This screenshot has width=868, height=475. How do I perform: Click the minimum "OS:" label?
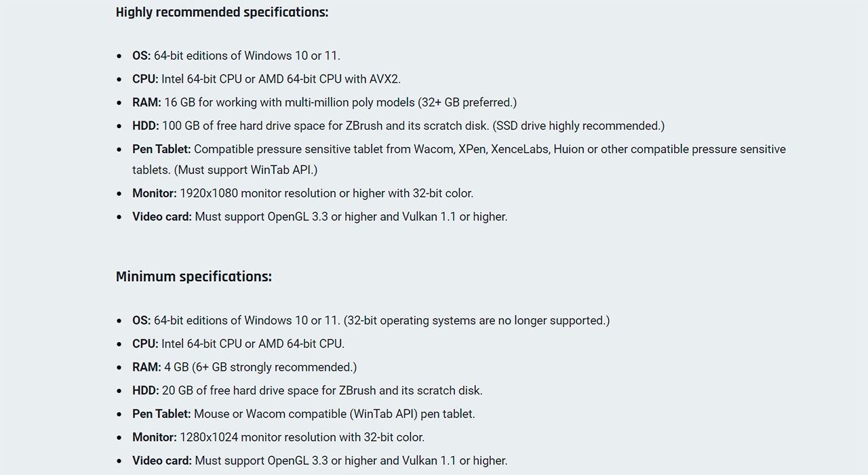pyautogui.click(x=141, y=321)
